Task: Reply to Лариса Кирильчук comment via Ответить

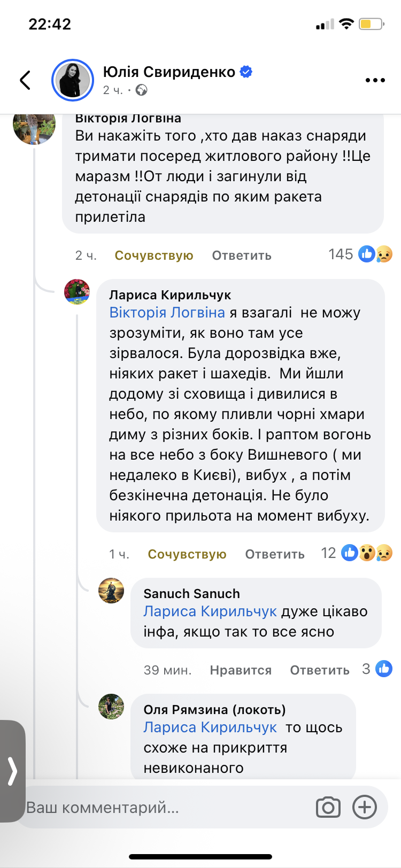Action: 275,554
